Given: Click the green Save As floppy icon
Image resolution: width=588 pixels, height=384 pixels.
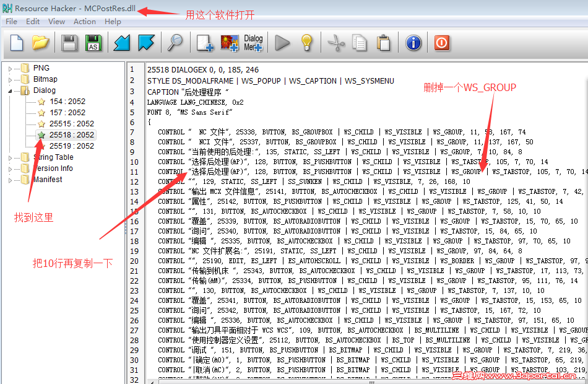Looking at the screenshot, I should [93, 43].
